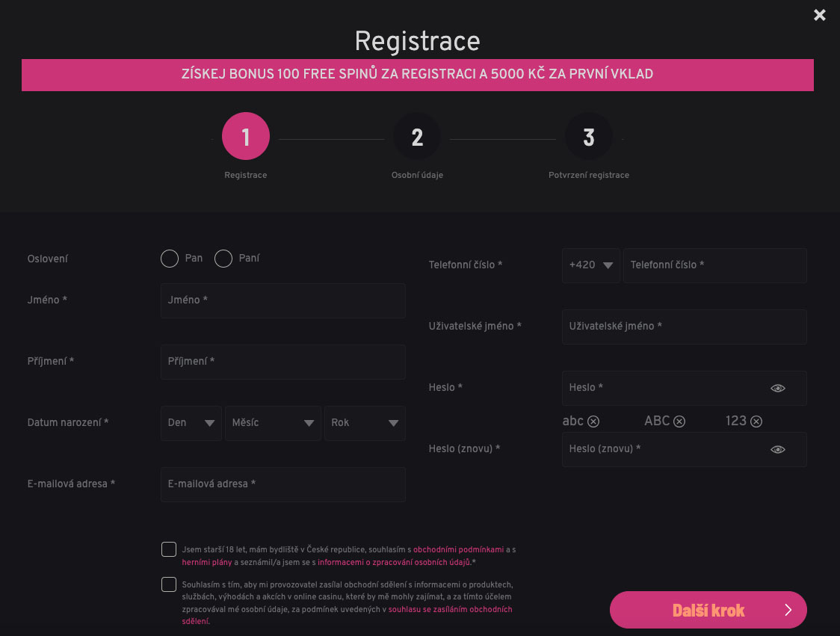Image resolution: width=840 pixels, height=636 pixels.
Task: Select the Paní salutation option
Action: click(223, 258)
